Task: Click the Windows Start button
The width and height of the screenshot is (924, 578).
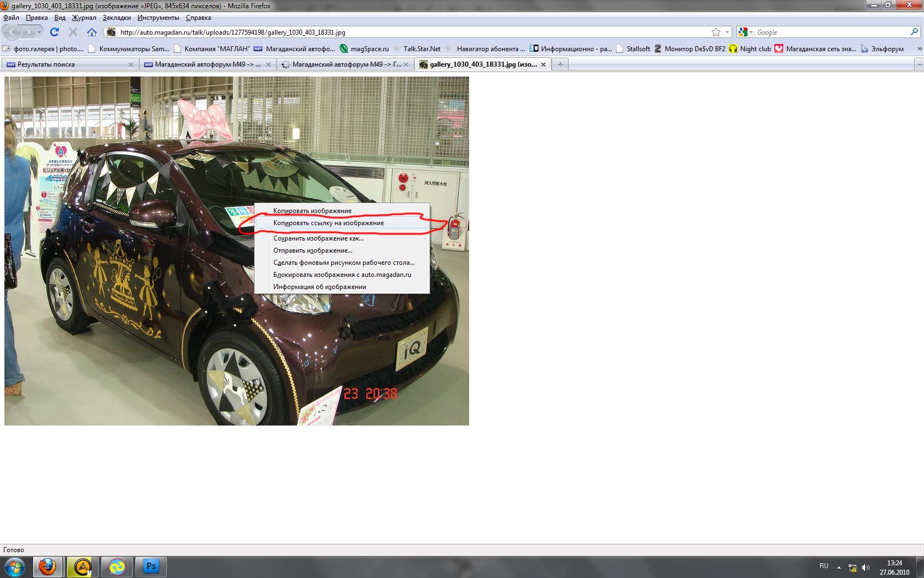Action: [14, 566]
